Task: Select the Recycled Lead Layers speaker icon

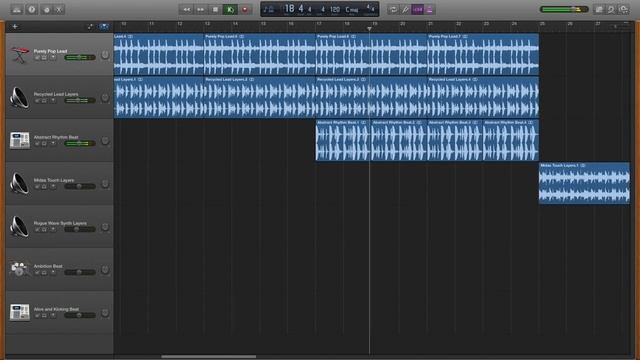Action: tap(20, 98)
